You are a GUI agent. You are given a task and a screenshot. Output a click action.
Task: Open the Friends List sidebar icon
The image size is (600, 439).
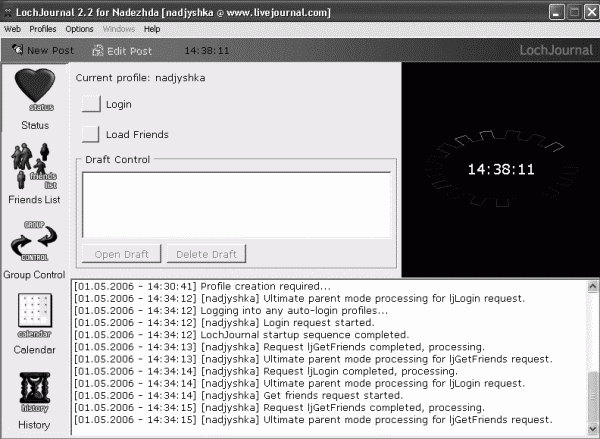click(34, 166)
